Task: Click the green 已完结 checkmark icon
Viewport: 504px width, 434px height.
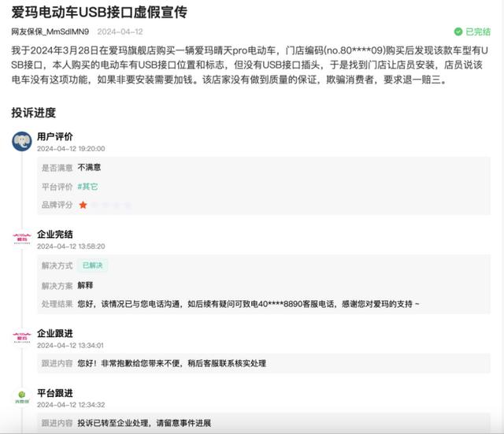Action: (458, 32)
